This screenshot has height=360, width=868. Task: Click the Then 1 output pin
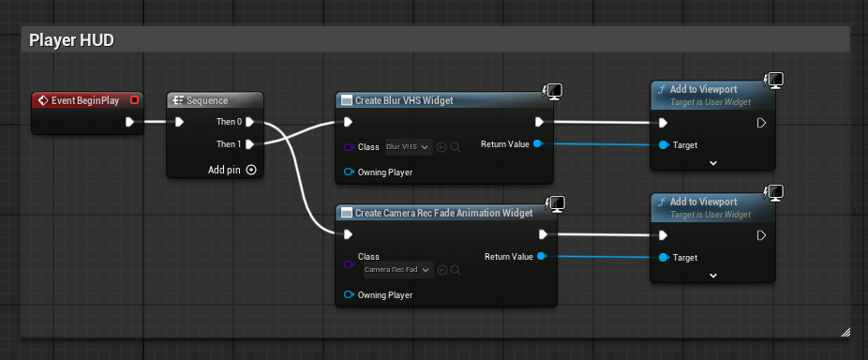point(249,144)
